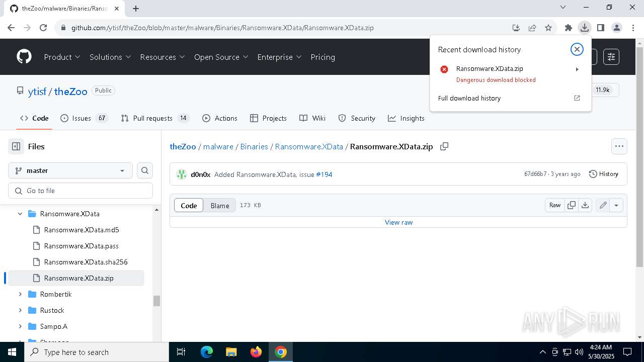Open the more file actions ellipsis button
The width and height of the screenshot is (644, 362).
click(619, 146)
